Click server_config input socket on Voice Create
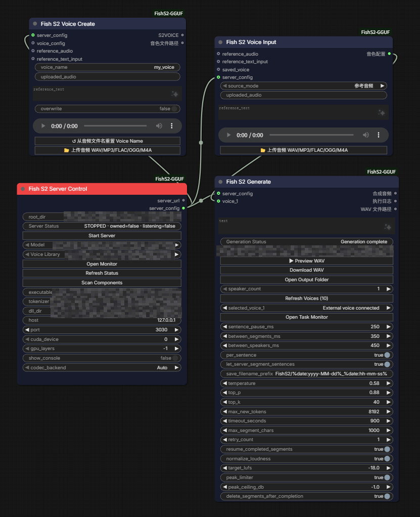Viewport: 420px width, 517px height. (33, 35)
